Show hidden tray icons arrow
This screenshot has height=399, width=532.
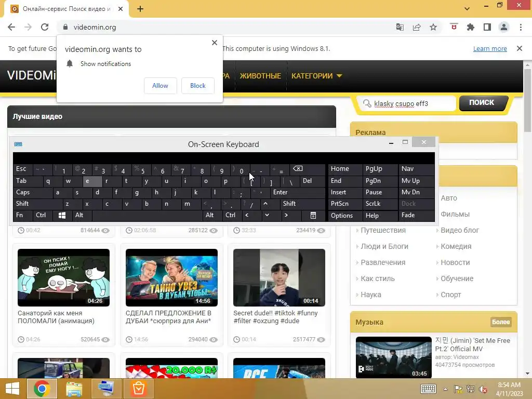[445, 389]
